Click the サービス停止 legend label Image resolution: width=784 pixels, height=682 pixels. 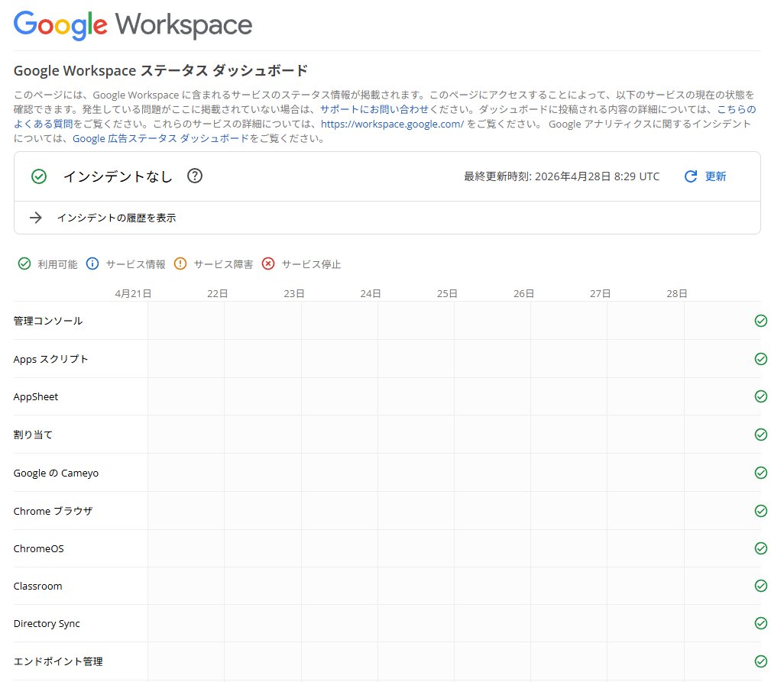click(x=312, y=263)
